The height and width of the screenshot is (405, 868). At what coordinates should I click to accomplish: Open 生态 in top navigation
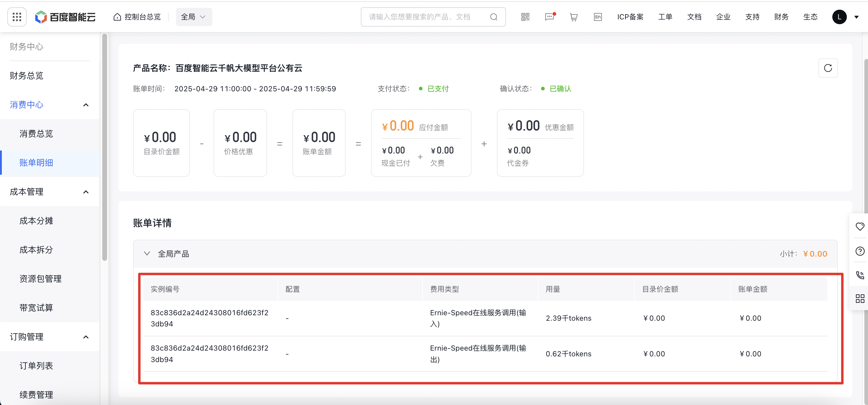coord(810,17)
